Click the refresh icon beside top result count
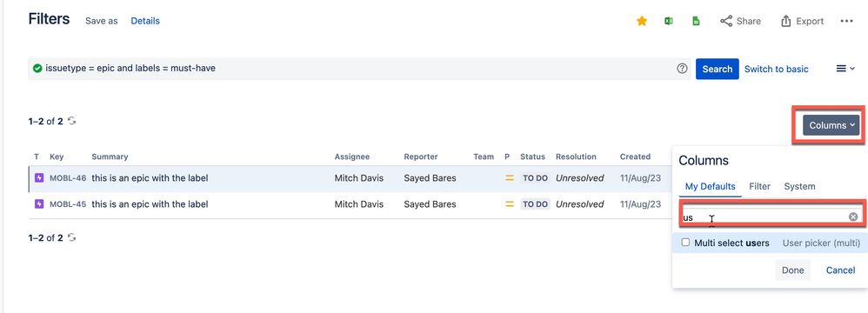 point(71,121)
